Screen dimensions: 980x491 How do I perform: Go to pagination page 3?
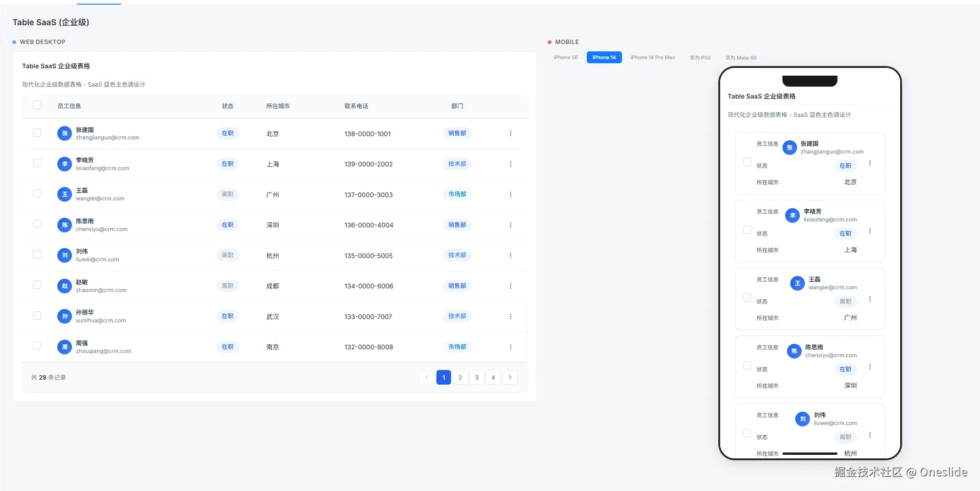pos(477,377)
